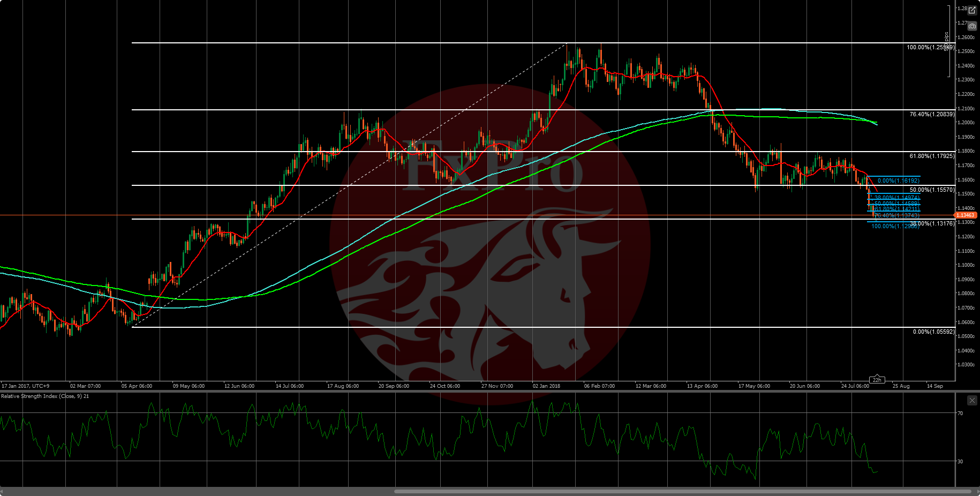Click the 20 Jun 06:00 date label
Image resolution: width=980 pixels, height=496 pixels.
point(805,386)
